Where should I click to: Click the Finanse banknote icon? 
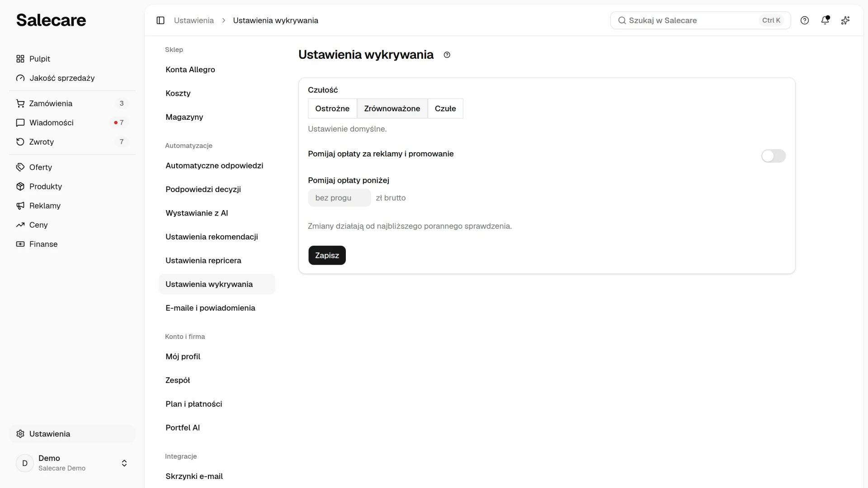[20, 244]
